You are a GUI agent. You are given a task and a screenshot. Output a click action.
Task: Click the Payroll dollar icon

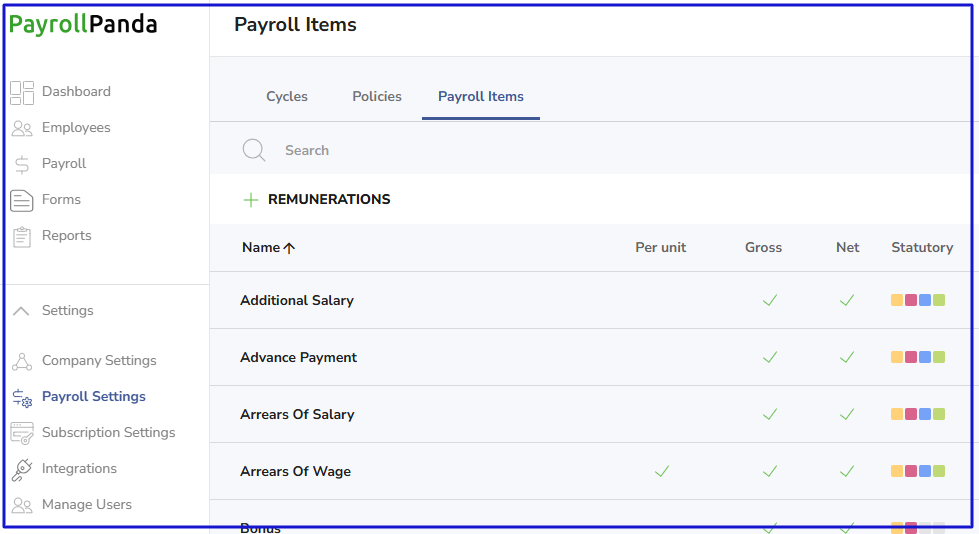point(22,164)
